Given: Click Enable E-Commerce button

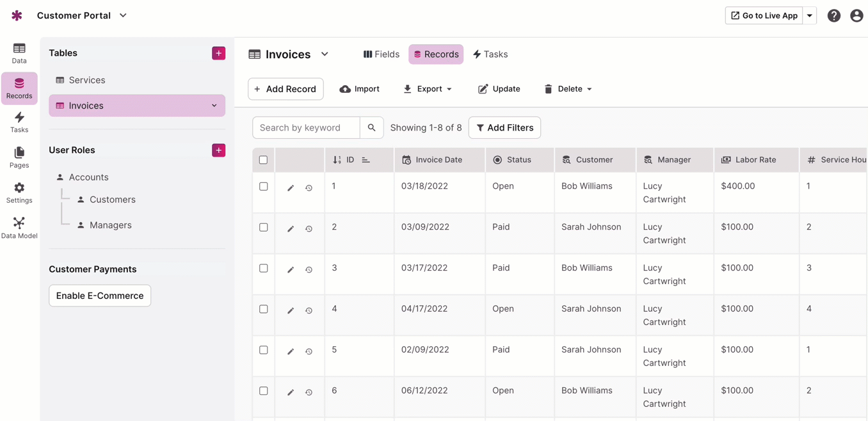Looking at the screenshot, I should [x=100, y=296].
